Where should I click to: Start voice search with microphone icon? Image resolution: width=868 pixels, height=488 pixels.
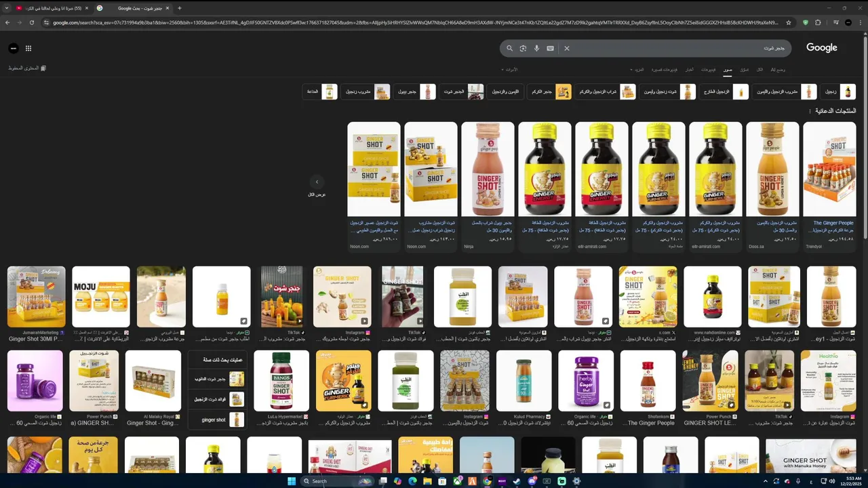[x=536, y=48]
